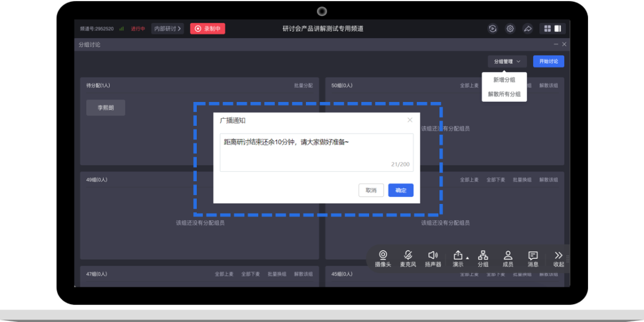Viewport: 644px width, 322px height.
Task: Choose 解散所有分组 menu option
Action: pos(504,94)
